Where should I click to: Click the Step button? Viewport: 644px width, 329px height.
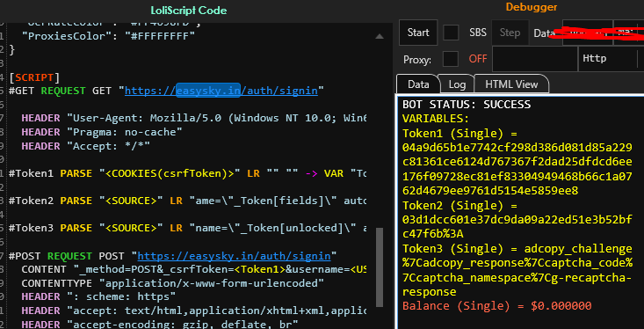click(510, 33)
